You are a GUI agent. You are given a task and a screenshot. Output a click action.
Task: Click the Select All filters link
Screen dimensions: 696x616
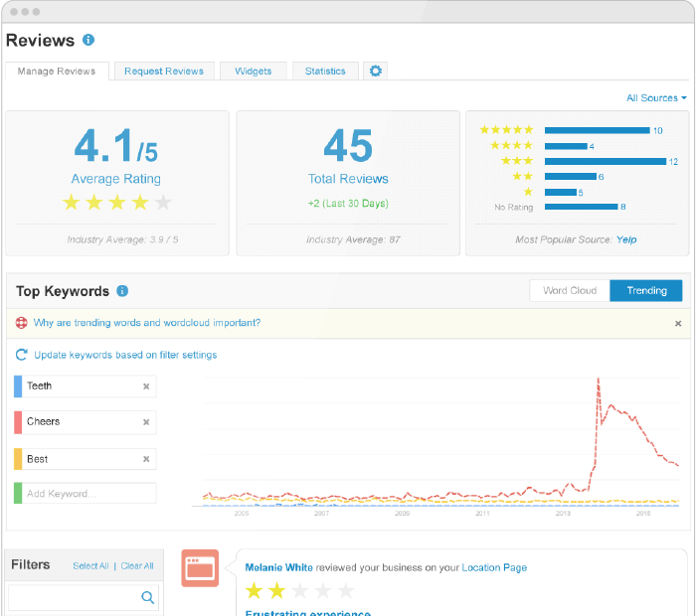tap(90, 566)
